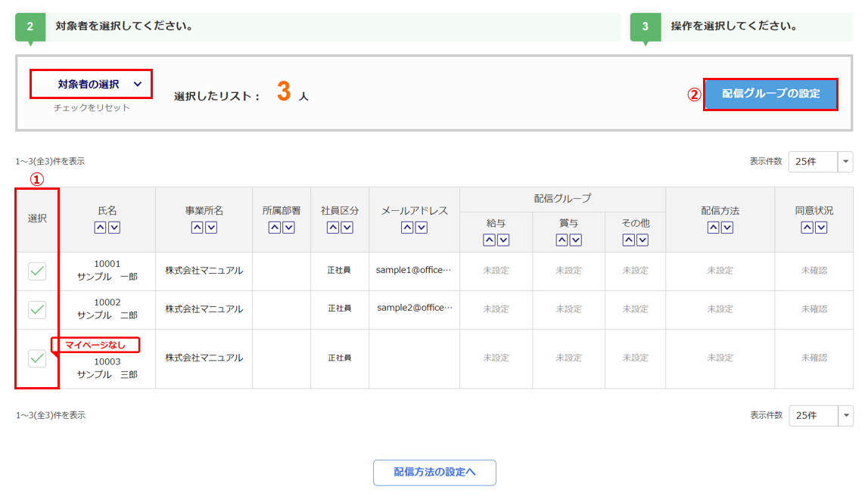
Task: Click the 配信方法の設定へ button
Action: [x=434, y=473]
